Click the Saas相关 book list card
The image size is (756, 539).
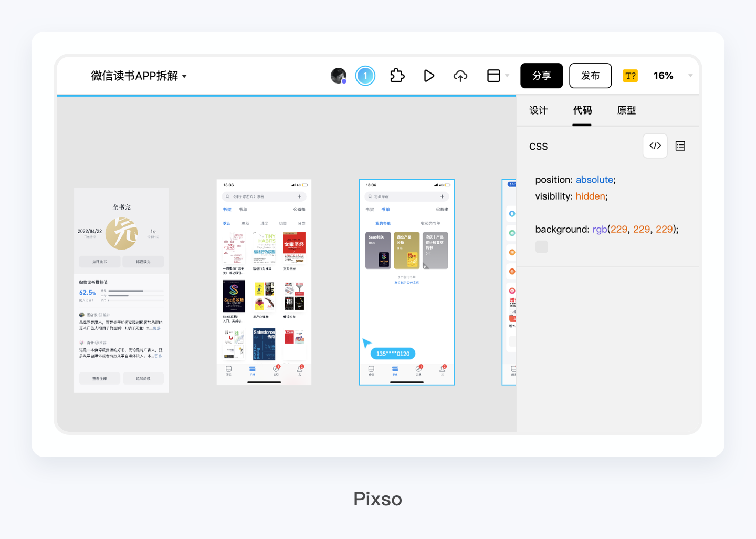[x=378, y=251]
